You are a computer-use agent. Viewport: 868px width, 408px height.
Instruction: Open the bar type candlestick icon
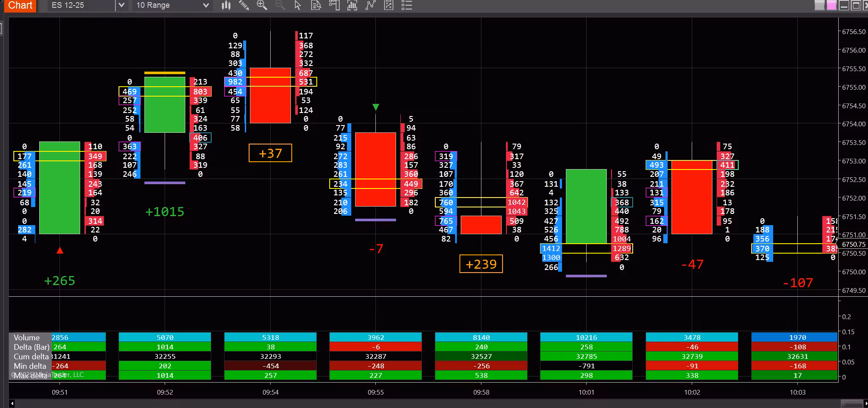pos(226,5)
